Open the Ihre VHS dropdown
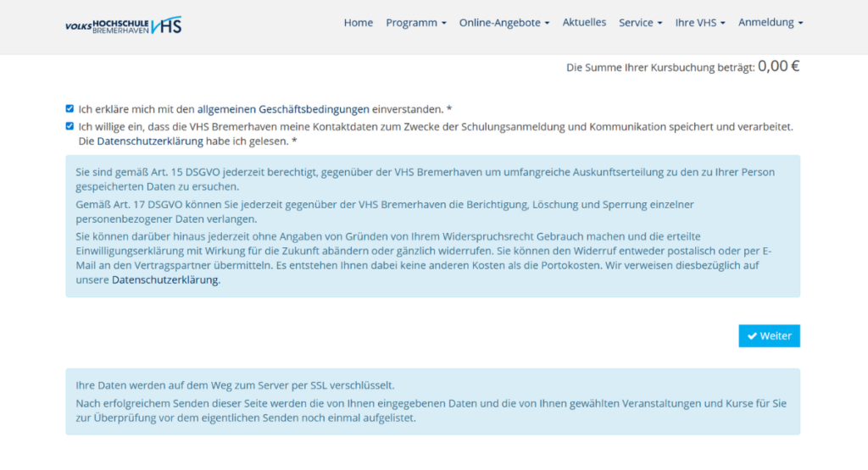 [x=699, y=23]
